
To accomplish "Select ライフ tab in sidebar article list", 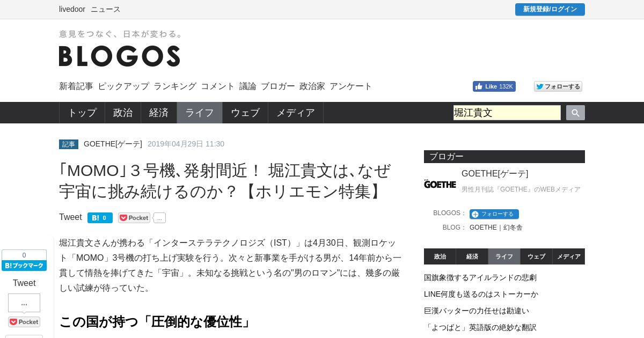I will pyautogui.click(x=504, y=256).
